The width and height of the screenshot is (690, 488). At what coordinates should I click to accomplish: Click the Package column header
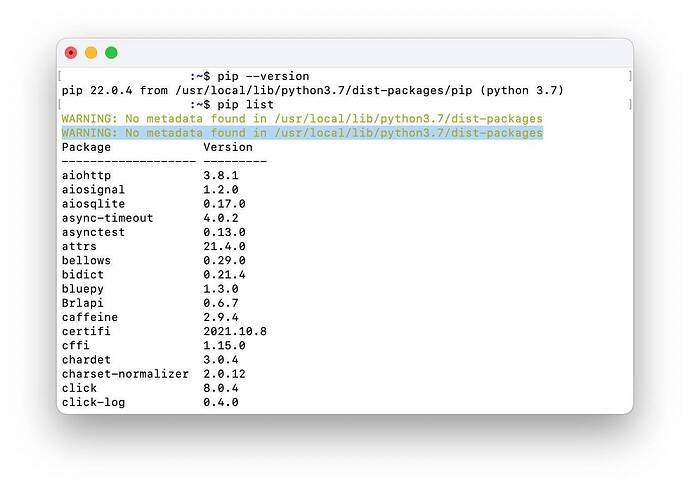click(x=86, y=147)
